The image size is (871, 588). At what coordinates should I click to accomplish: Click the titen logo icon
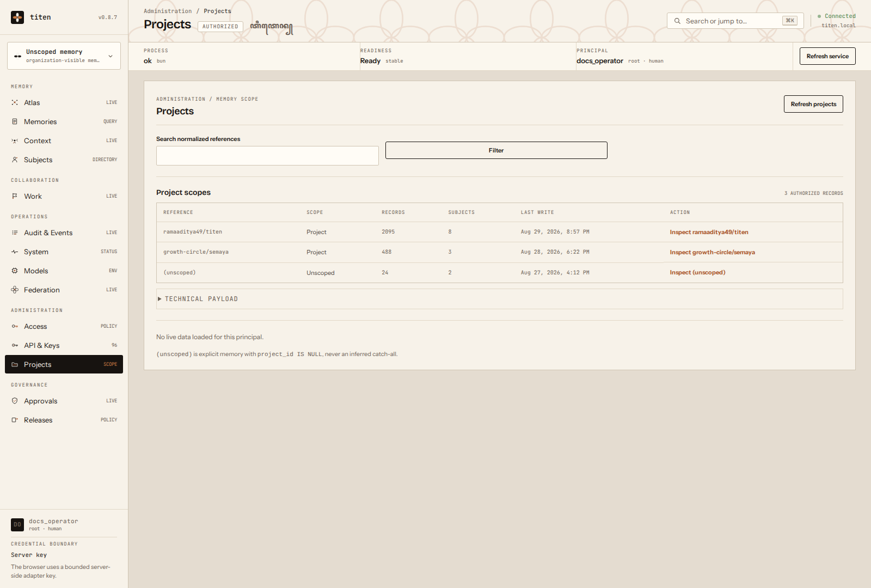(x=17, y=17)
